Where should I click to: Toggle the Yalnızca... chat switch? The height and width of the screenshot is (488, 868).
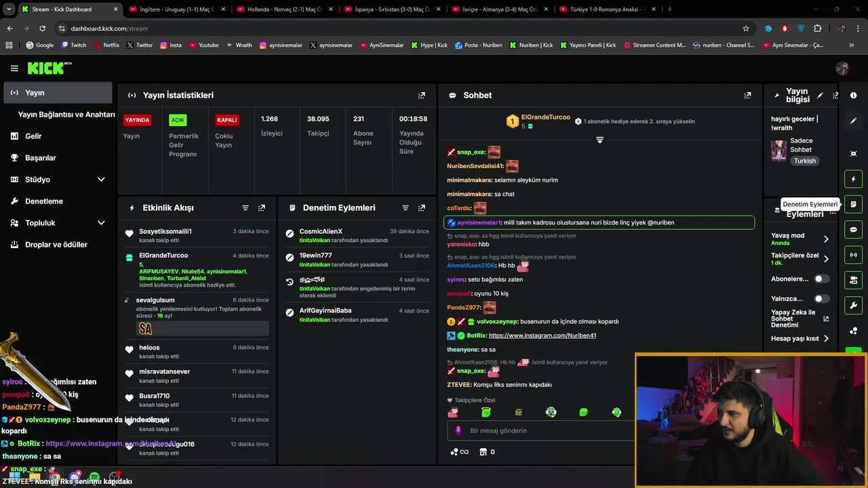tap(821, 298)
